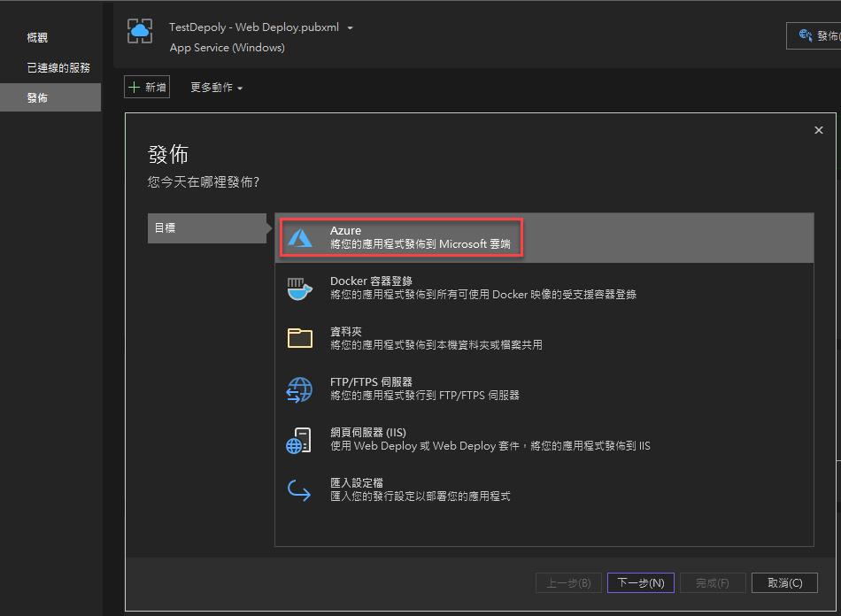Choose Docker 容器登錄 as publish target
The height and width of the screenshot is (616, 841).
[x=482, y=288]
